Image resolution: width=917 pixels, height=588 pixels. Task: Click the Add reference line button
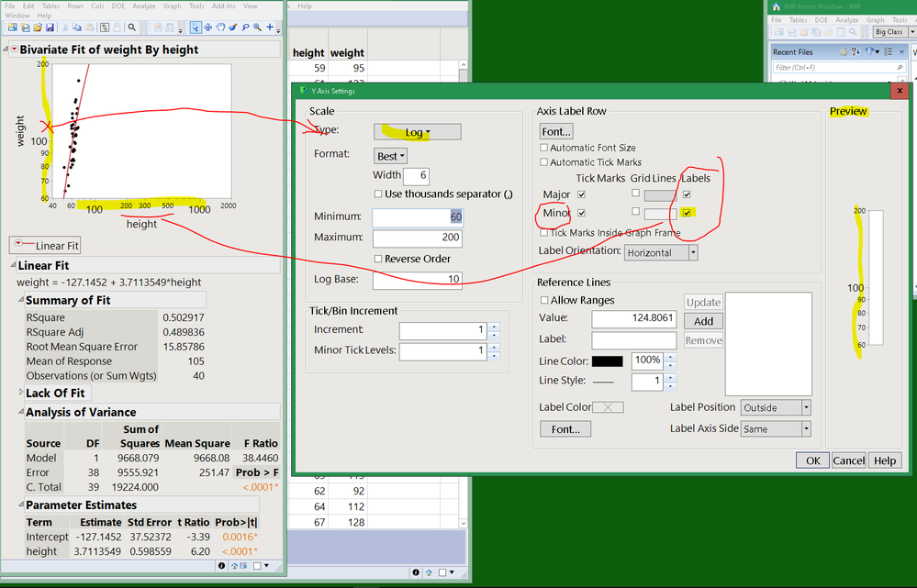tap(703, 321)
